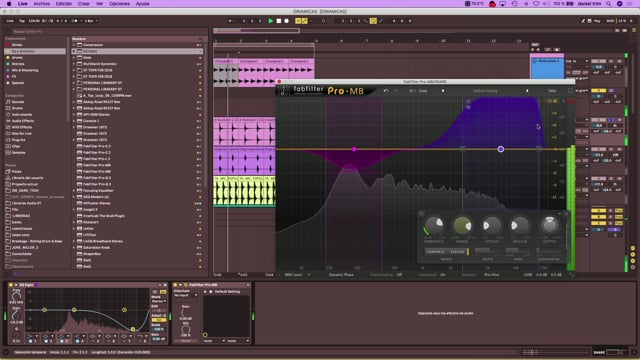The image size is (640, 360).
Task: Click the Tap tempo button
Action: click(22, 21)
